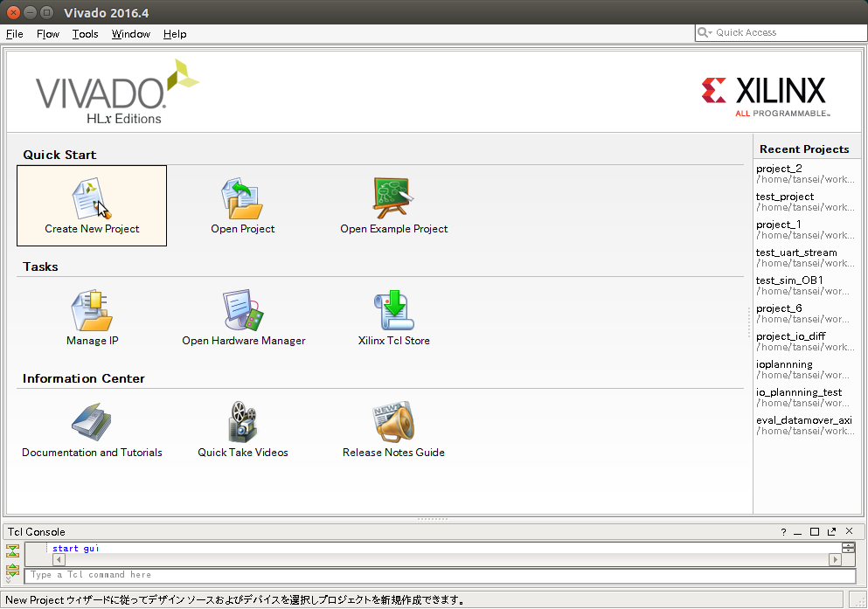Open Xilinx Tcl Store icon

click(x=393, y=310)
